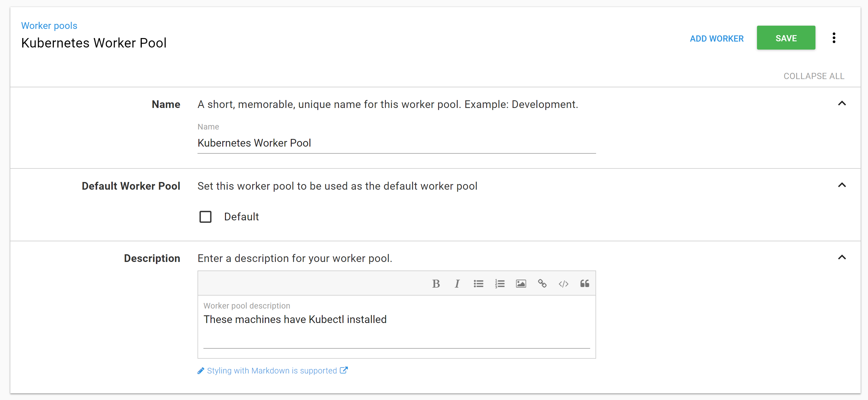Insert code block in description
Screen dimensions: 868x400
click(563, 284)
